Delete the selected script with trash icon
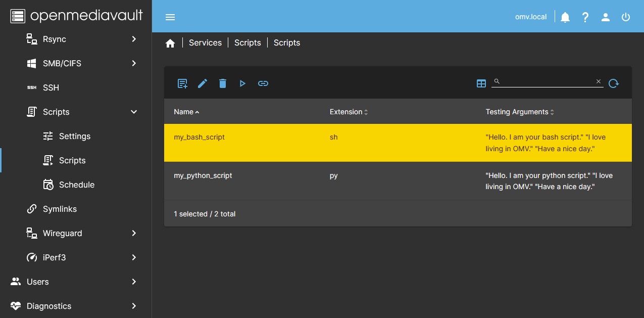 pos(223,83)
